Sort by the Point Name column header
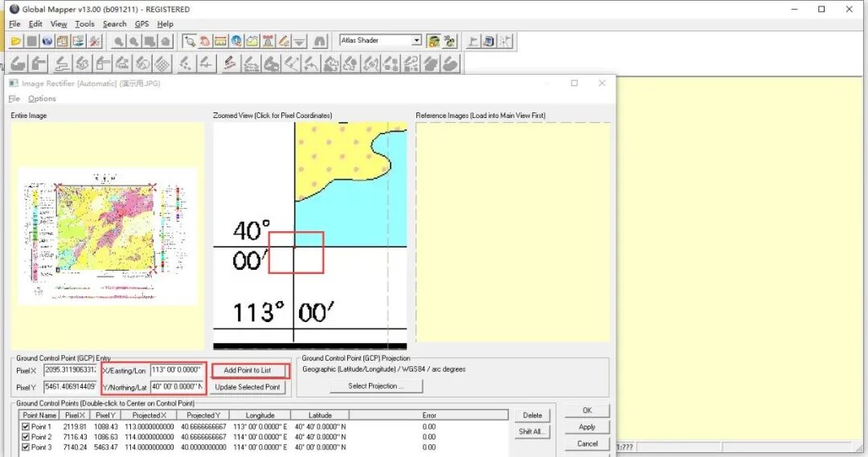This screenshot has width=868, height=457. coord(39,415)
